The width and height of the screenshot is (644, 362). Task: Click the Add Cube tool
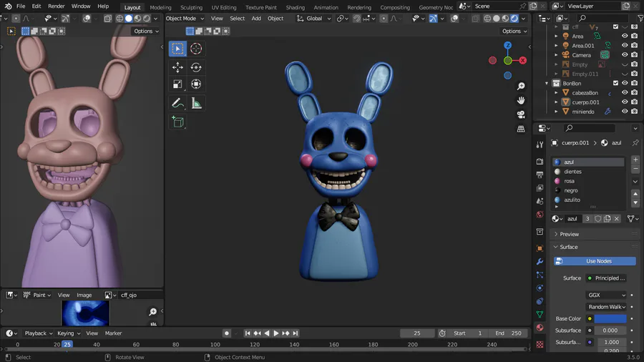177,122
